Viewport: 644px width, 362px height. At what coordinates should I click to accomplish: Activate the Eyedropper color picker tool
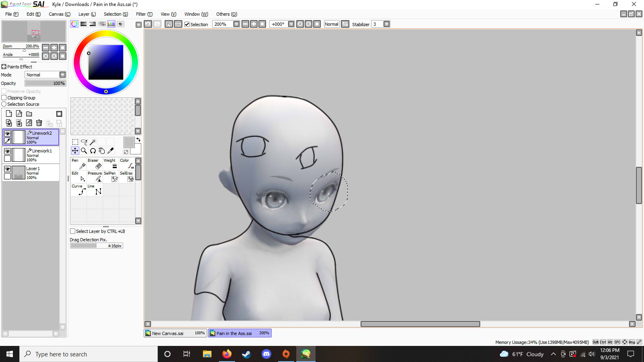[x=111, y=151]
